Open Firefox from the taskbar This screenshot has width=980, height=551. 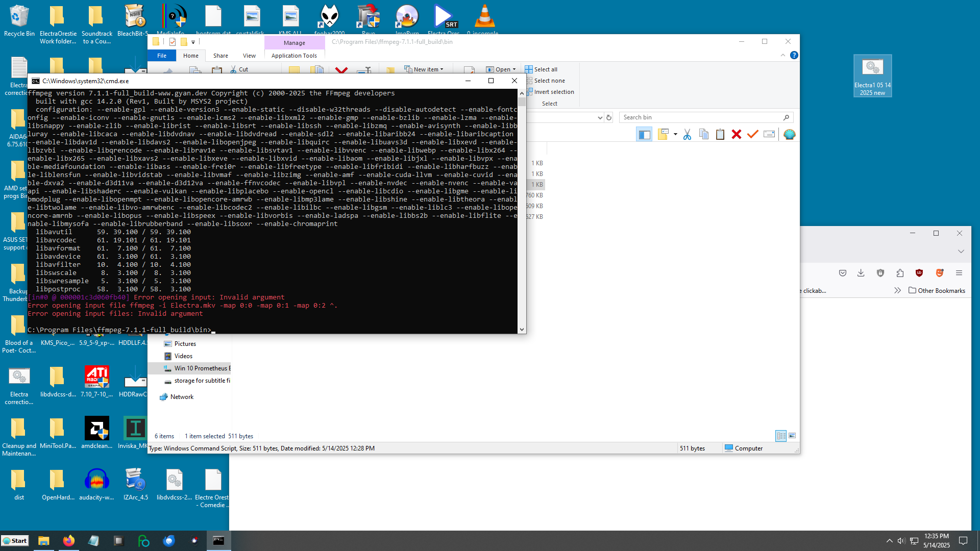[x=68, y=541]
